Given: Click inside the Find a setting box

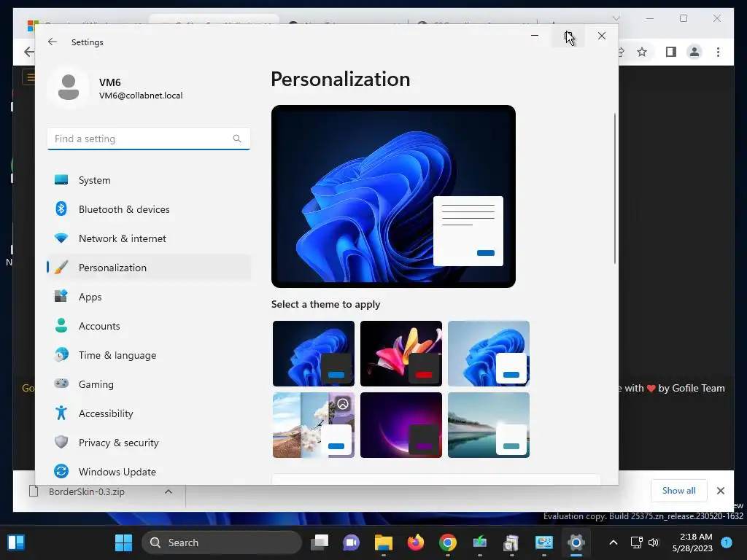Looking at the screenshot, I should coord(149,139).
